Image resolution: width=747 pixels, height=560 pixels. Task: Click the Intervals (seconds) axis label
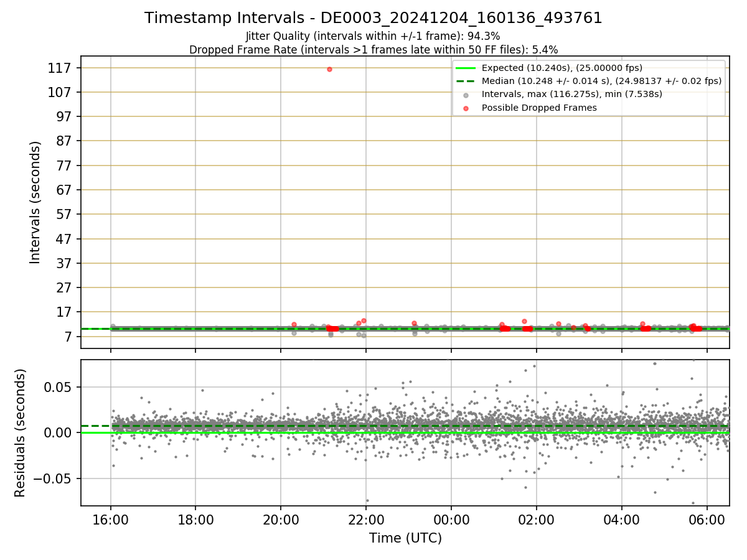(35, 202)
